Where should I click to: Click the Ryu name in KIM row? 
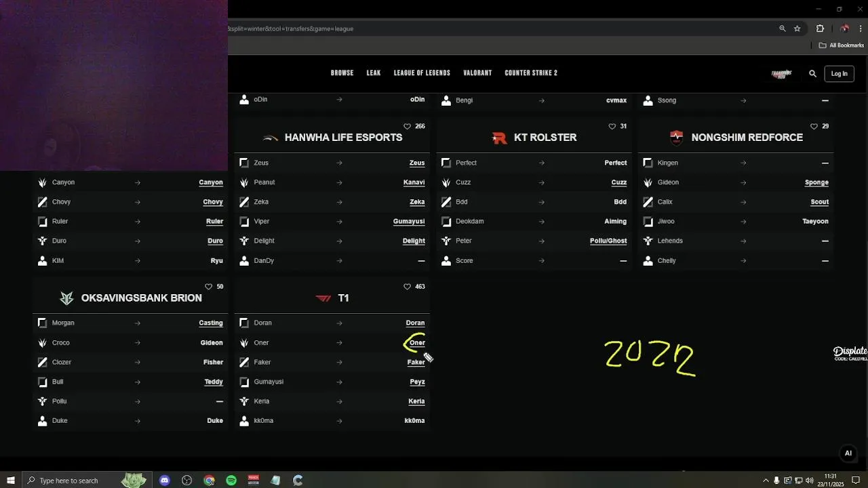coord(216,261)
